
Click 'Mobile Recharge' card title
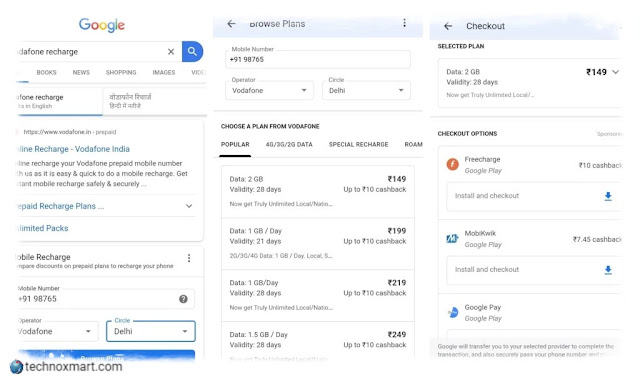pyautogui.click(x=44, y=257)
